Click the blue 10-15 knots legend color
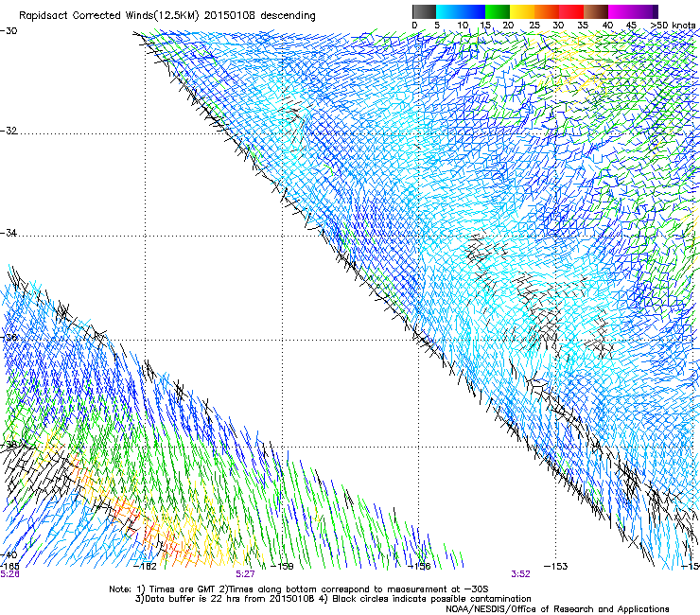This screenshot has height=615, width=700. [472, 11]
